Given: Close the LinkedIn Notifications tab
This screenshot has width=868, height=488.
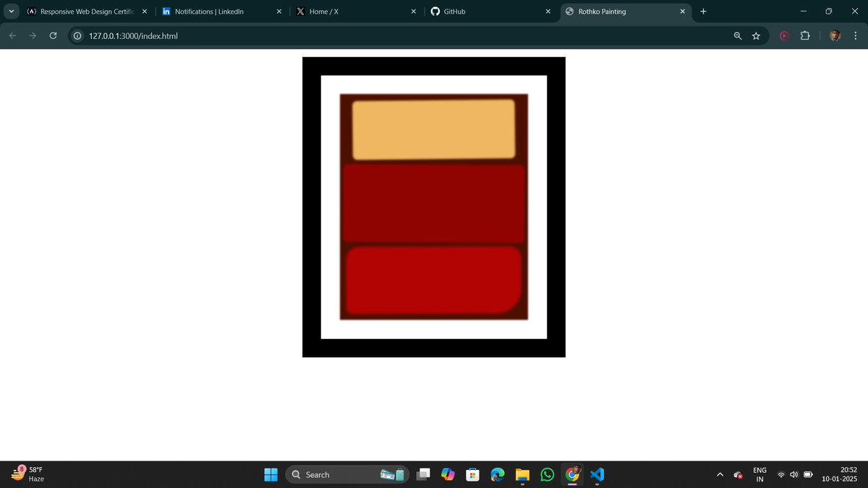Looking at the screenshot, I should 279,12.
